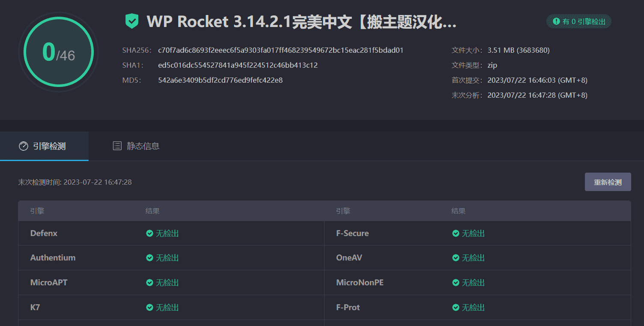Click the 重新检测 button
The image size is (644, 326).
point(608,182)
